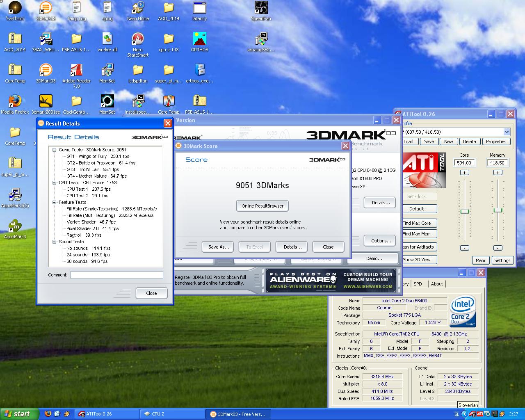Decrease Core clock with minus button

tap(464, 248)
